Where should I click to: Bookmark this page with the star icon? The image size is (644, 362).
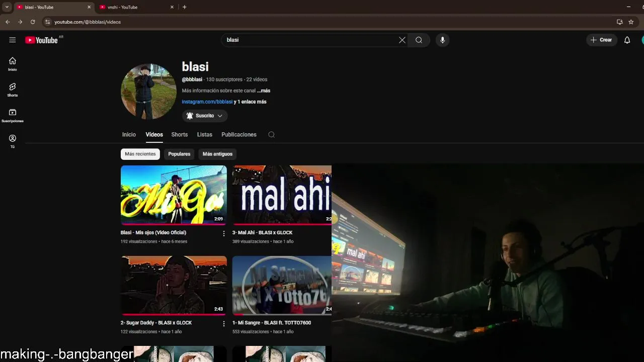631,22
